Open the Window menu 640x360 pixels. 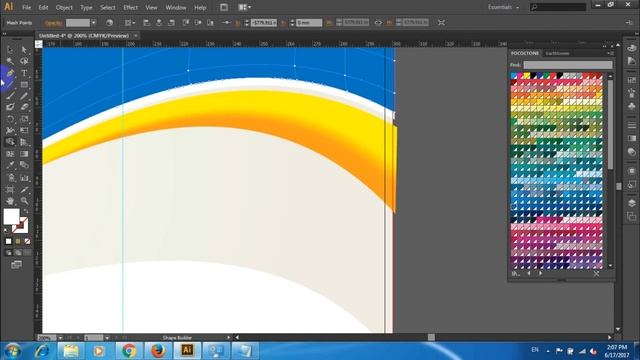pos(176,7)
